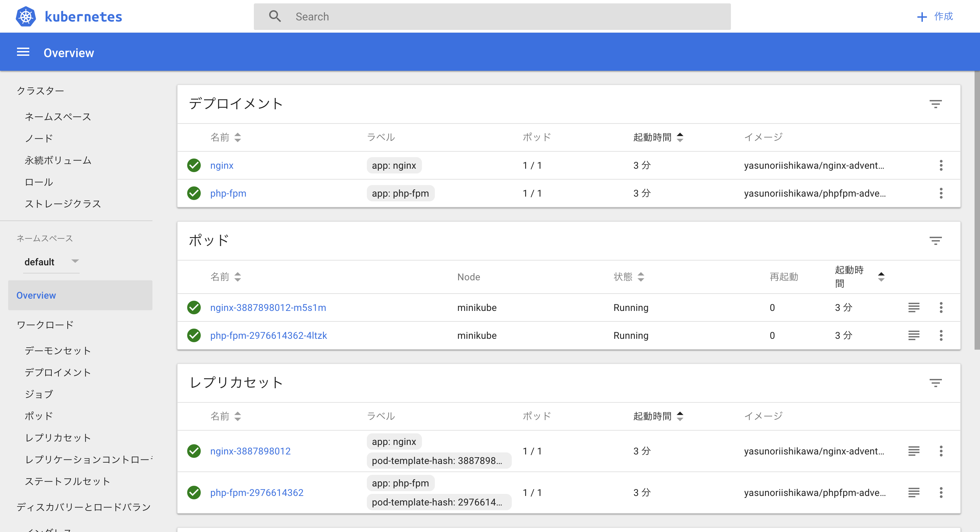The width and height of the screenshot is (980, 532).
Task: Open filter for レプリカセット card
Action: [x=935, y=383]
